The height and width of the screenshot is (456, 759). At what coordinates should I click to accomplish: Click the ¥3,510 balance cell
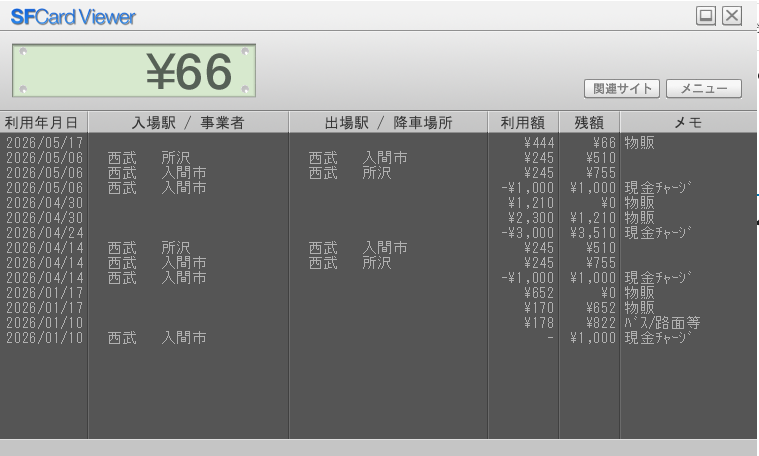tap(593, 233)
